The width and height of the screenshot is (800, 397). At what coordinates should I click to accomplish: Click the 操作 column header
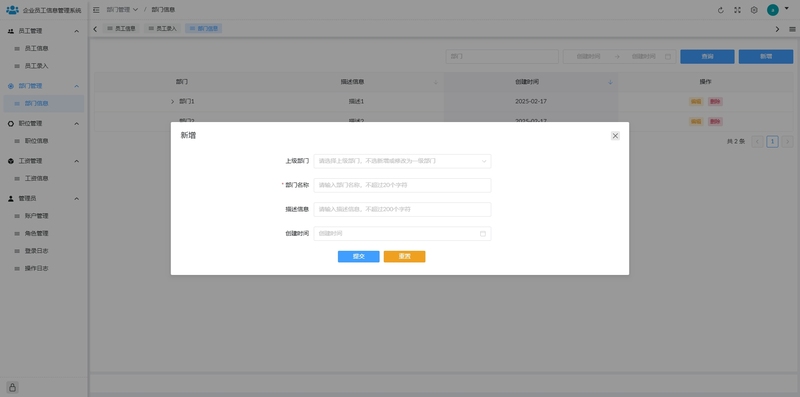coord(706,82)
